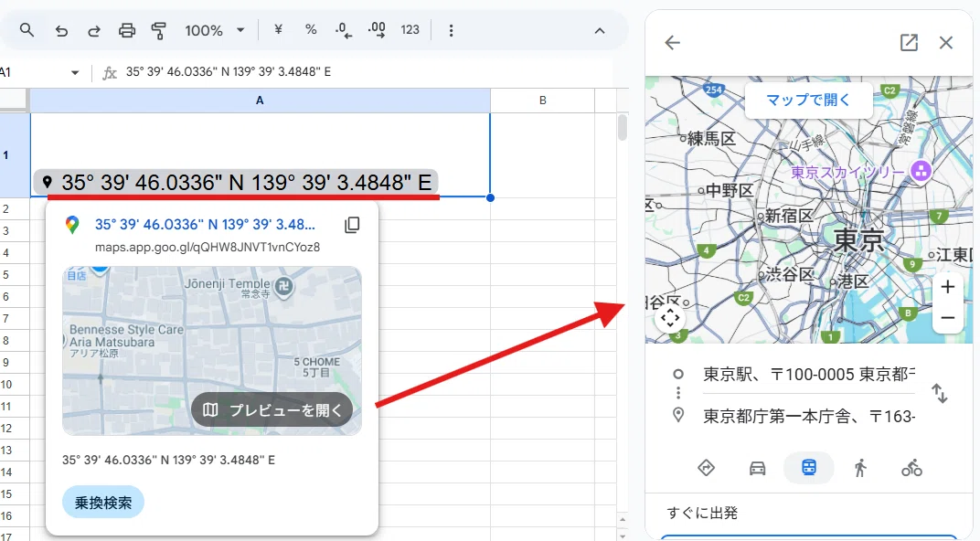Open the three-dot more toolbar options
This screenshot has width=980, height=541.
coord(452,30)
